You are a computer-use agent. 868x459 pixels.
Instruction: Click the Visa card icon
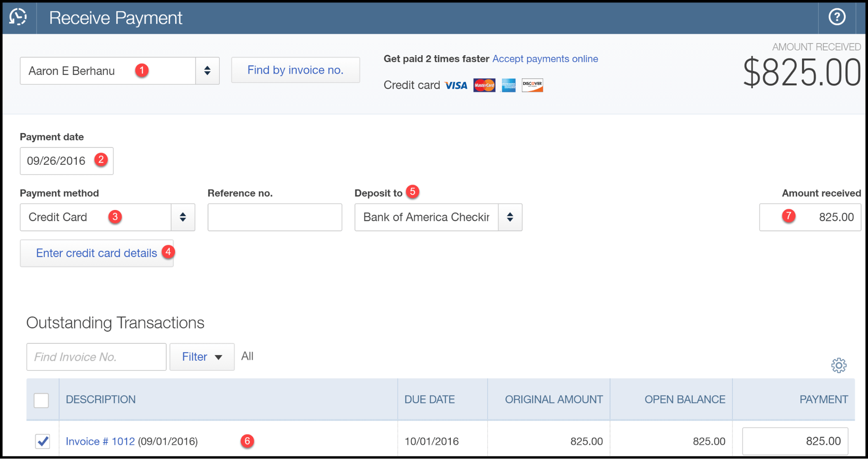[455, 85]
